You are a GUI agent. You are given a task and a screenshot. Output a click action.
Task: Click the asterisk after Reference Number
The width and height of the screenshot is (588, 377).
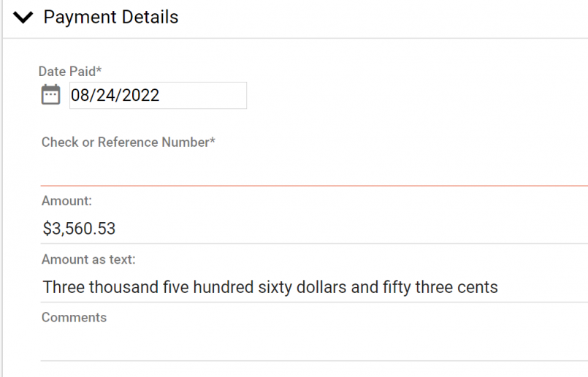213,140
